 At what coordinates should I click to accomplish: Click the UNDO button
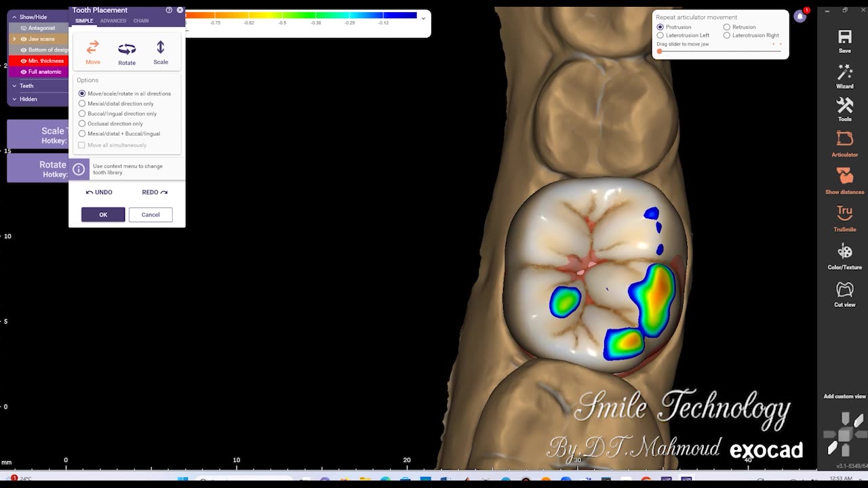(99, 192)
